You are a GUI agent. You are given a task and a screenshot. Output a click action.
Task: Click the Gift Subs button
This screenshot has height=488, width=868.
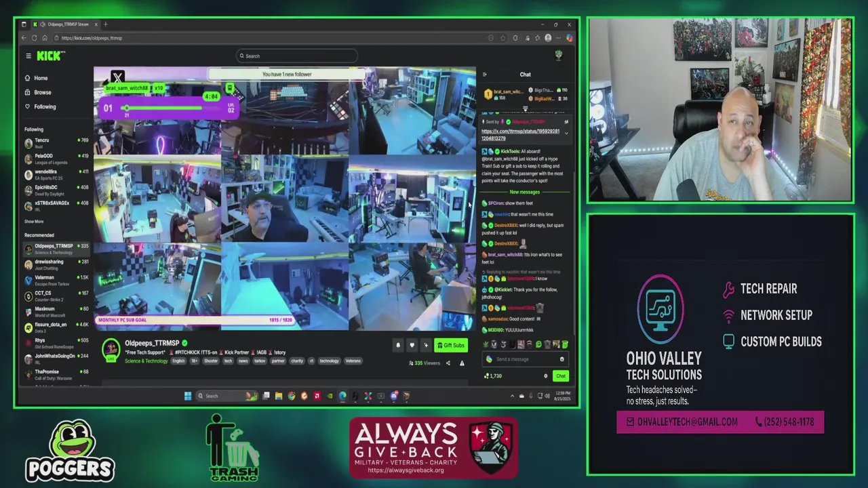pos(451,345)
